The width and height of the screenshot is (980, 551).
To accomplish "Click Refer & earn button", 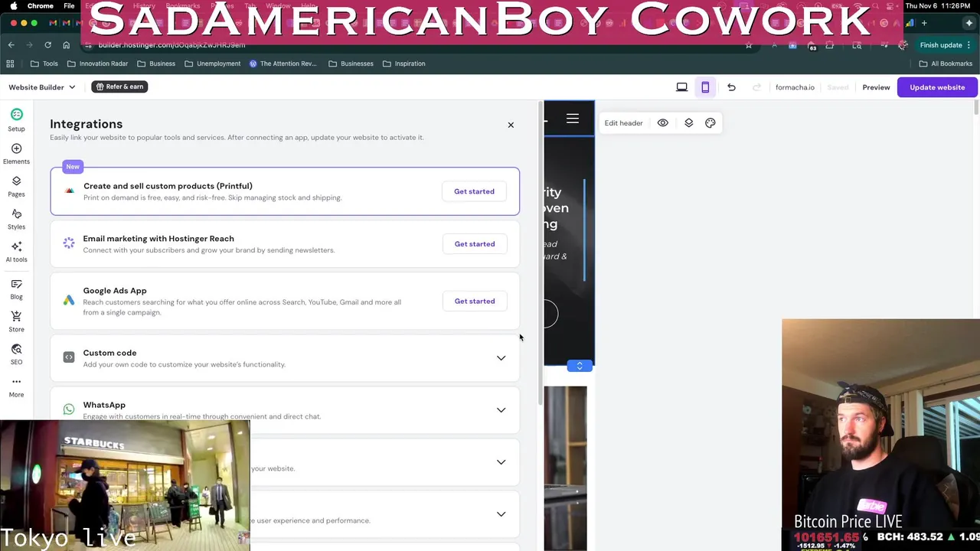I will (119, 86).
